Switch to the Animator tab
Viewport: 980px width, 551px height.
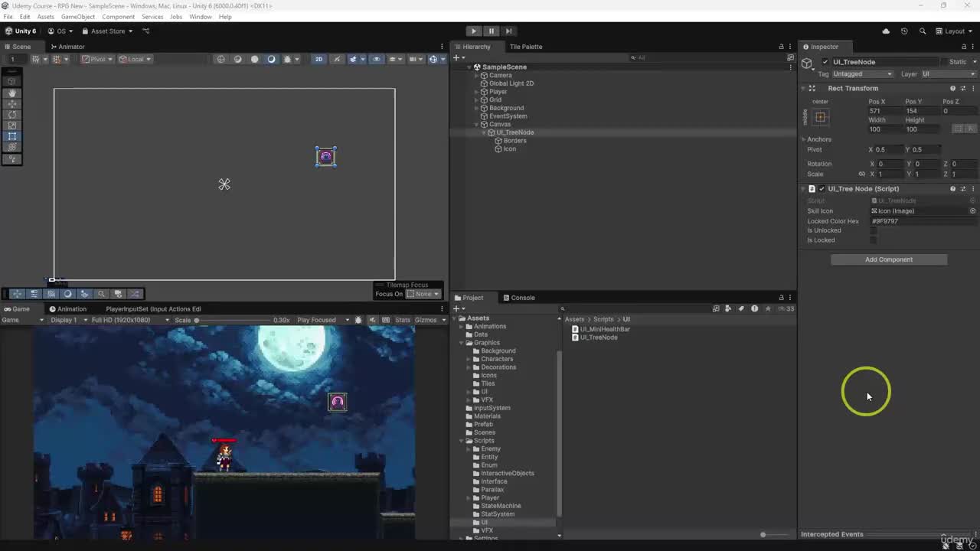[67, 47]
